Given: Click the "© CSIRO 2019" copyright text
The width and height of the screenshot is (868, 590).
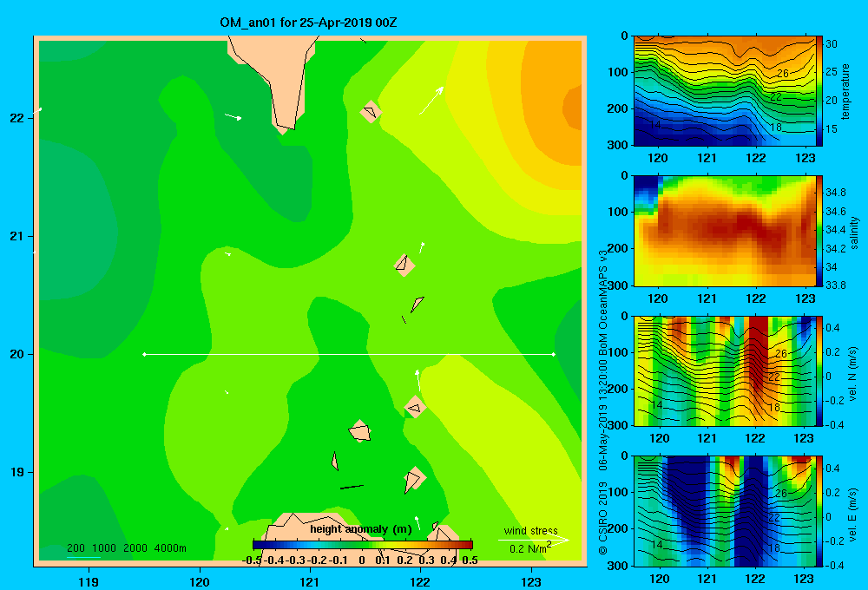Looking at the screenshot, I should [x=603, y=517].
